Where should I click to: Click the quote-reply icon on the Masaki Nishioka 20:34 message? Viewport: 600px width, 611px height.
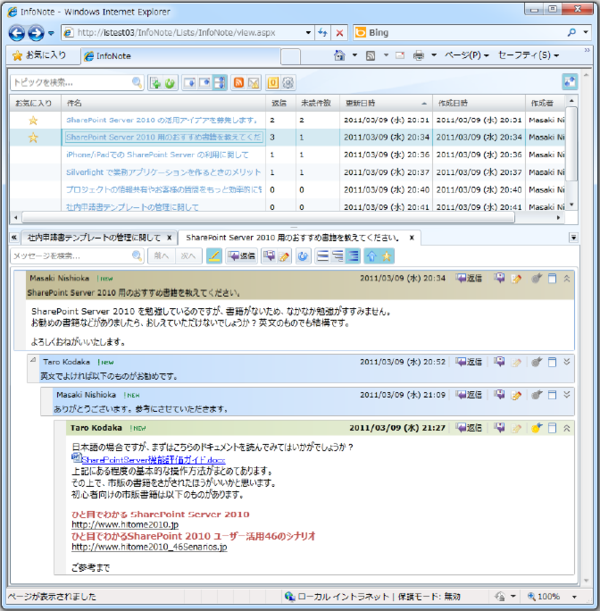pos(499,278)
